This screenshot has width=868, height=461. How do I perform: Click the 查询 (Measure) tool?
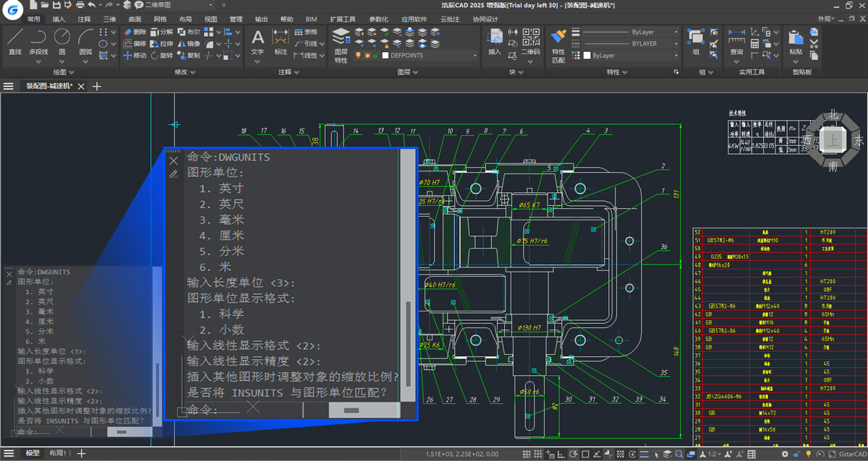(736, 42)
